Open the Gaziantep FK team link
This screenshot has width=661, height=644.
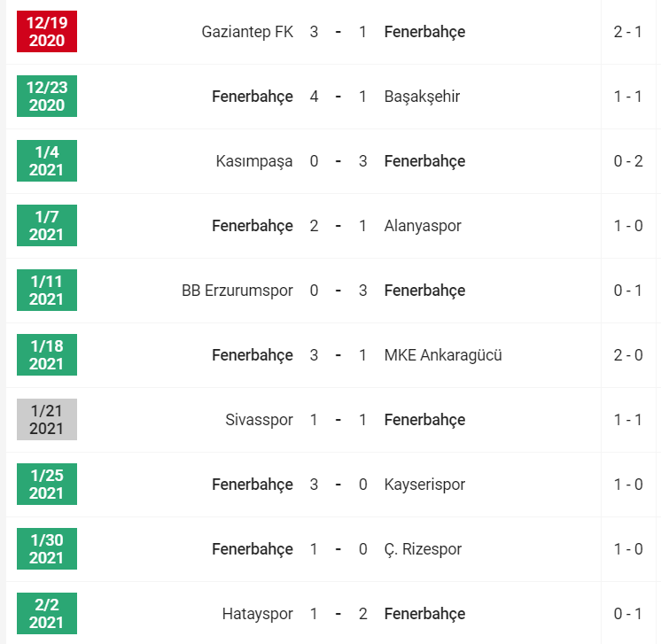click(x=247, y=32)
